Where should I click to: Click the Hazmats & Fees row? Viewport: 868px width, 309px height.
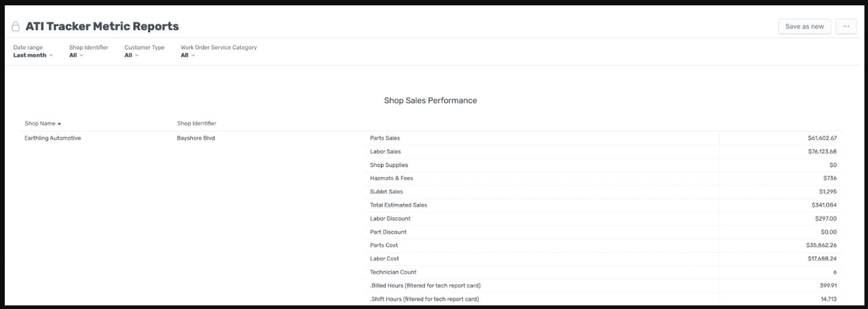point(603,178)
